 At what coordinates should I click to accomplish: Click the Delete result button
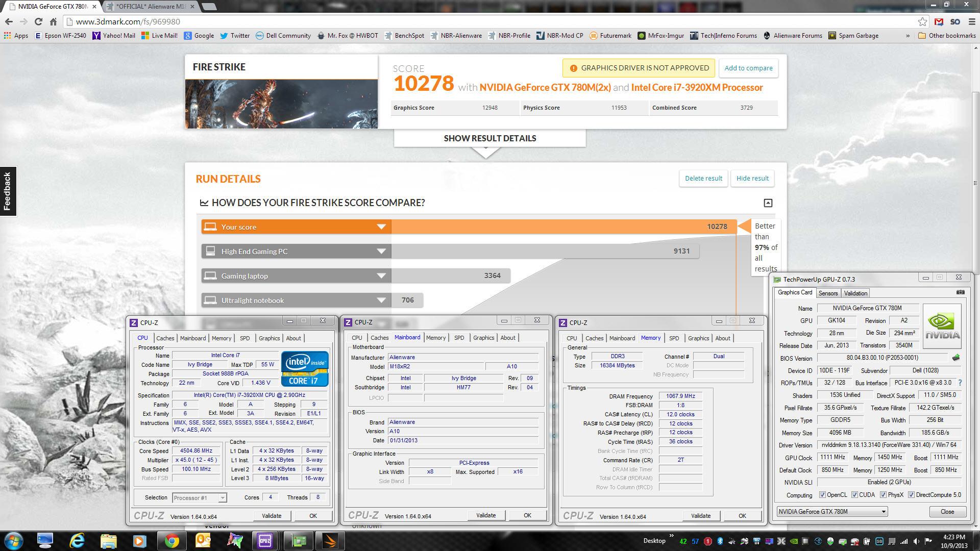[703, 178]
